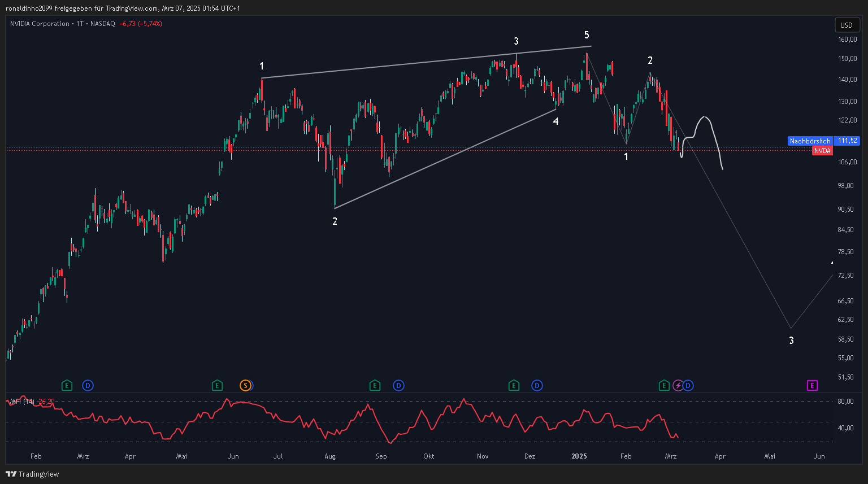Click the NASDAQ exchange label

tap(103, 24)
